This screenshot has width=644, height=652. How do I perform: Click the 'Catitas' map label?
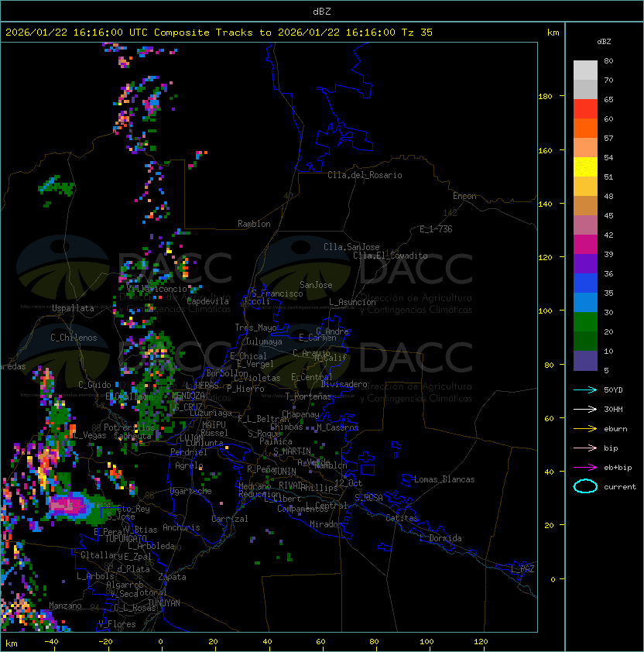tap(402, 518)
